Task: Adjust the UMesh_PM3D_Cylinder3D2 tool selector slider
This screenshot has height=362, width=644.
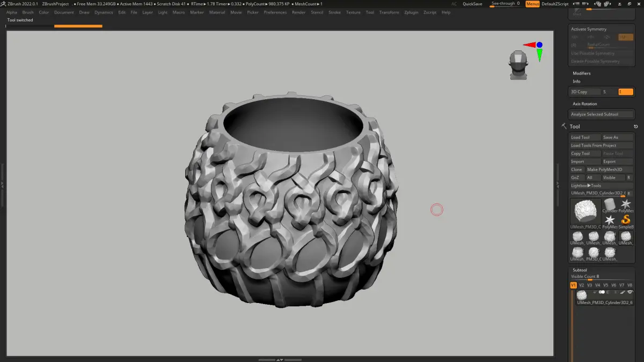Action: [x=597, y=193]
